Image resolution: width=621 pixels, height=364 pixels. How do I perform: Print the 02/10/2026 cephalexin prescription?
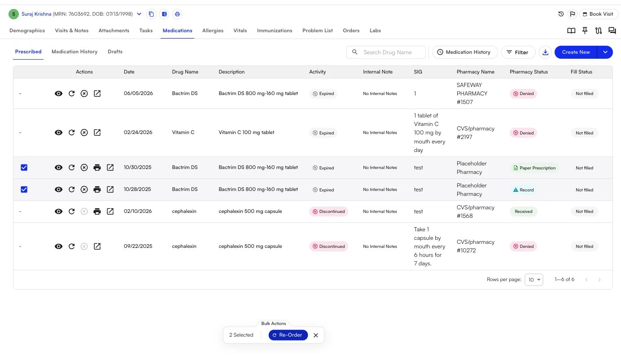(97, 212)
